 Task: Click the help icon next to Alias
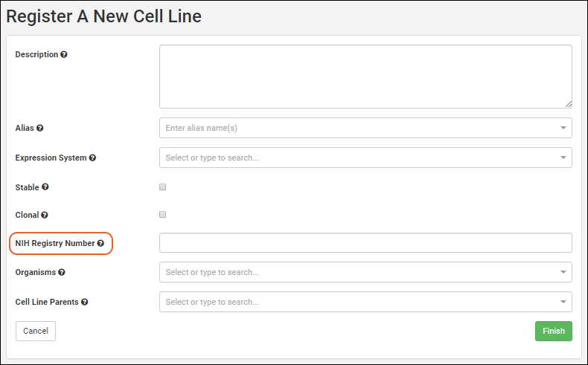pos(40,128)
